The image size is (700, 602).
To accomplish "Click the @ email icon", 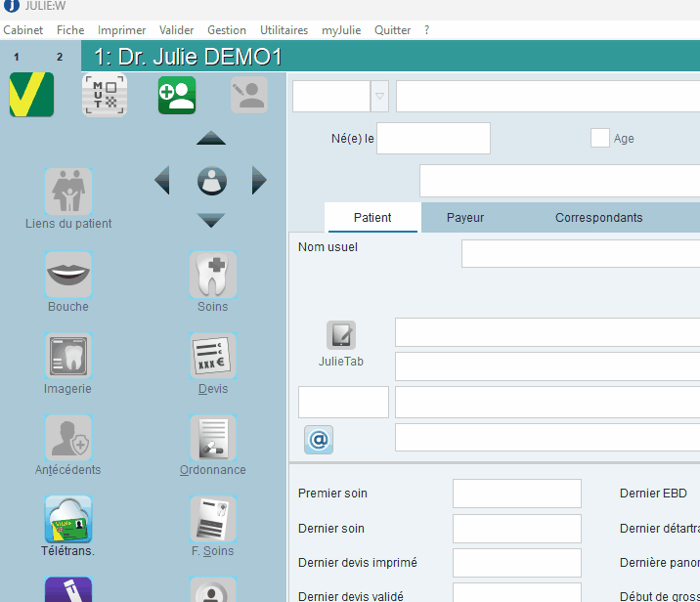I will click(x=319, y=440).
